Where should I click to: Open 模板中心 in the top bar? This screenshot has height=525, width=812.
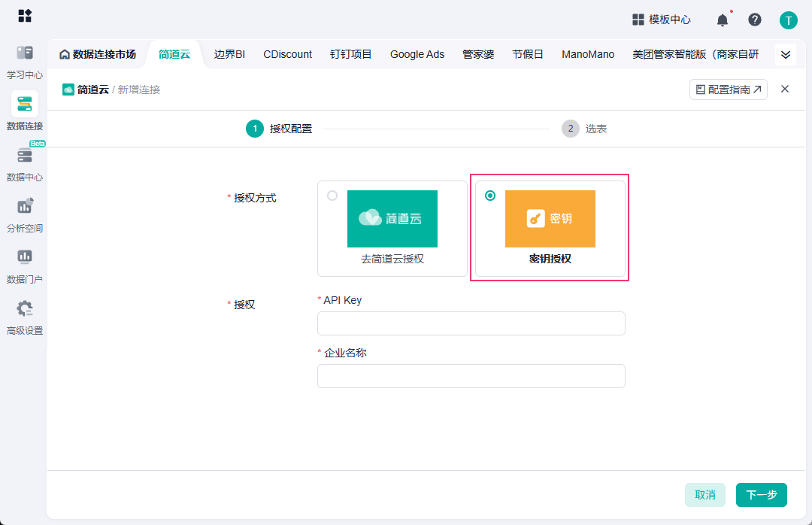pyautogui.click(x=662, y=20)
